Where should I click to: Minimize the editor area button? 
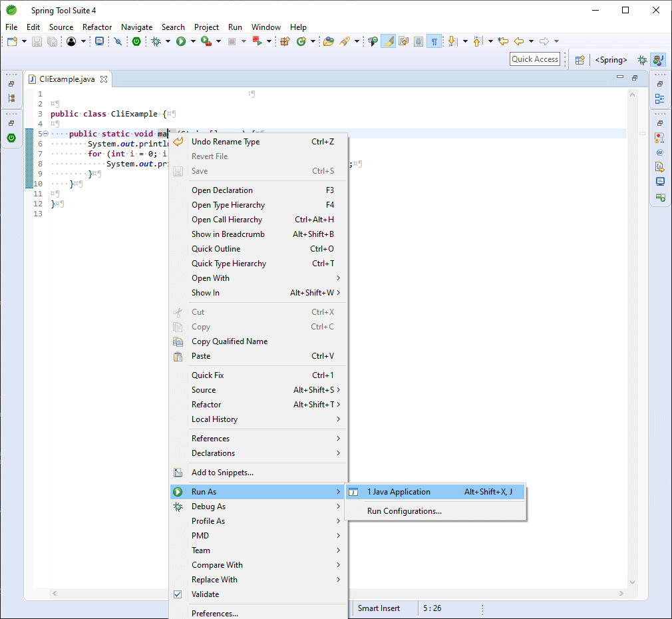point(619,77)
